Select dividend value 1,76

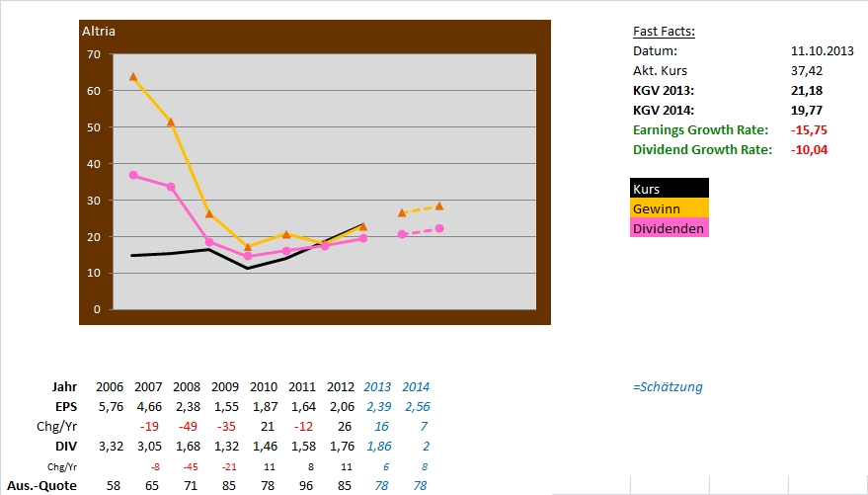[342, 447]
